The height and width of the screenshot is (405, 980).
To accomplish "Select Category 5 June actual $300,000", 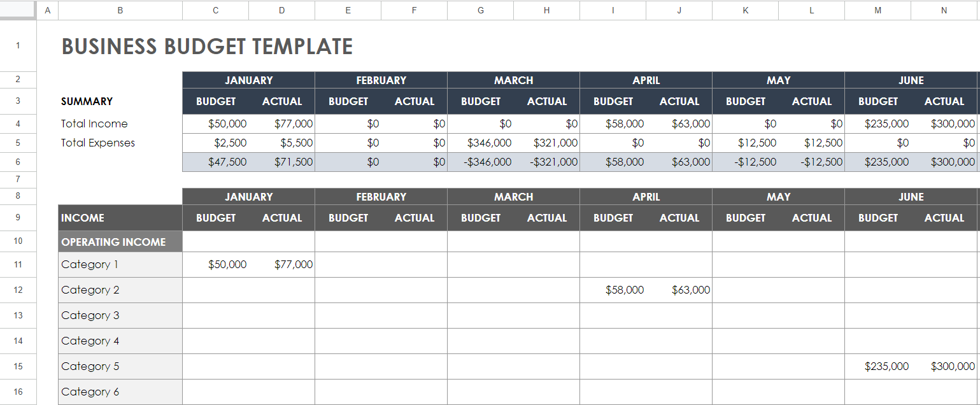I will pos(944,366).
